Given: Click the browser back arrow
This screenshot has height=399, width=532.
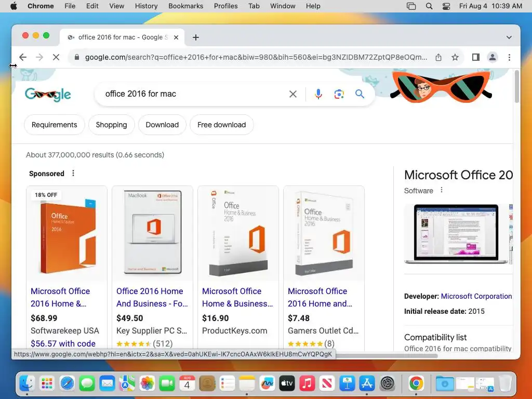Looking at the screenshot, I should pyautogui.click(x=23, y=57).
